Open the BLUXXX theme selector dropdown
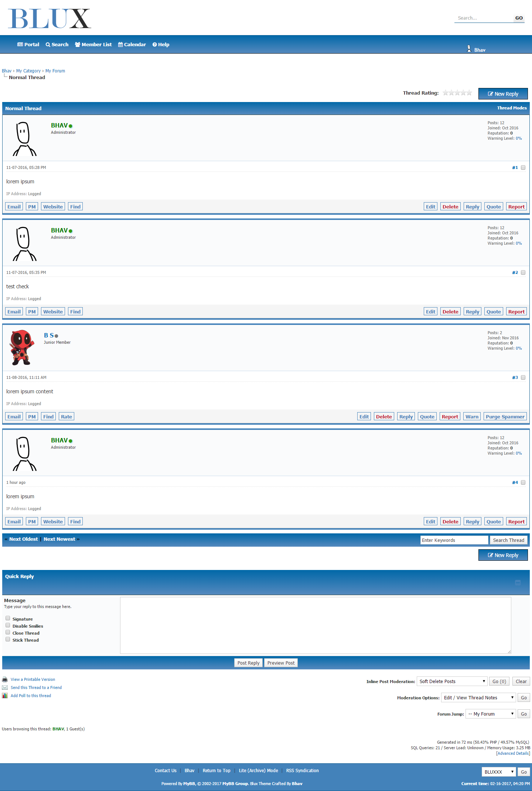The width and height of the screenshot is (532, 791). point(499,772)
